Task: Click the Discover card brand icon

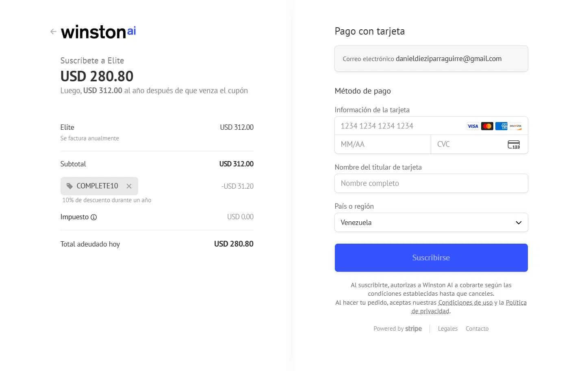Action: click(516, 126)
